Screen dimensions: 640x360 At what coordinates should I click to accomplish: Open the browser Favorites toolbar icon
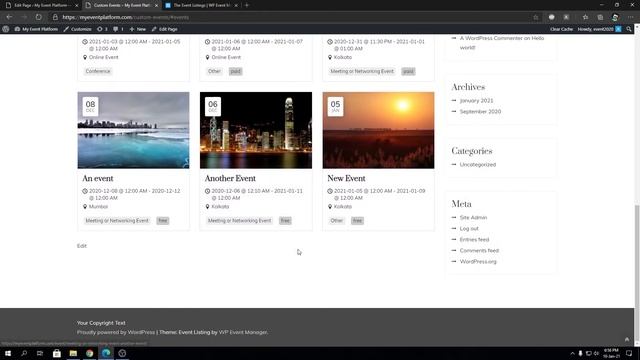[x=585, y=17]
